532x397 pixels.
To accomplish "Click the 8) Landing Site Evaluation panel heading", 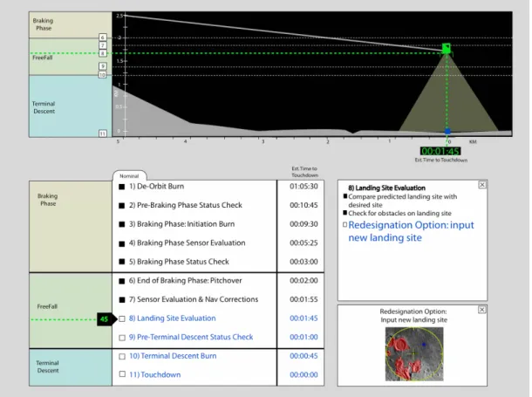I will pyautogui.click(x=386, y=188).
